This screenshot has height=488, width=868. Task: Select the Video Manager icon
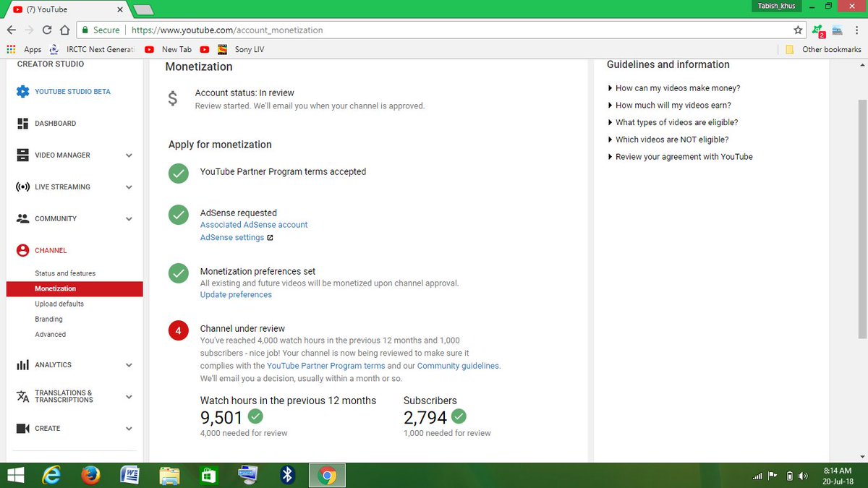[22, 155]
